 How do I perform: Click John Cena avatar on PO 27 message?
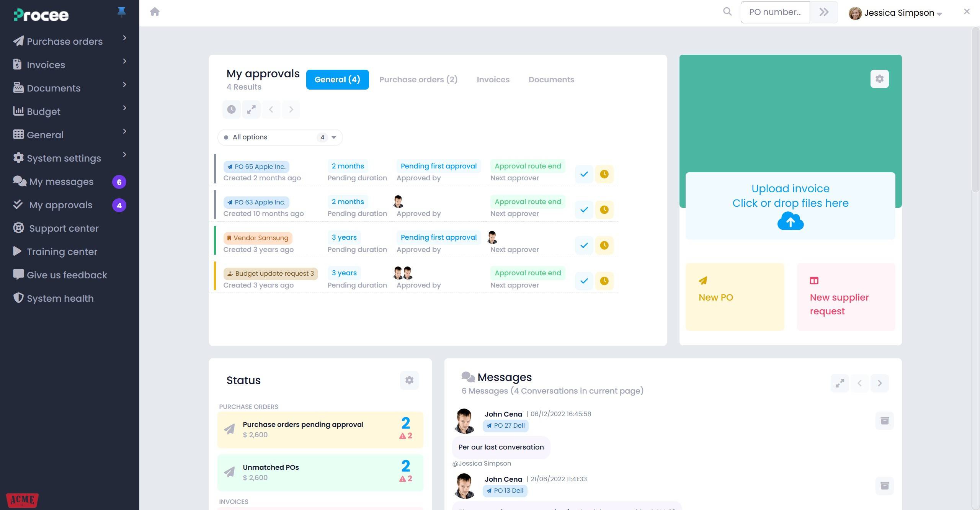point(465,421)
